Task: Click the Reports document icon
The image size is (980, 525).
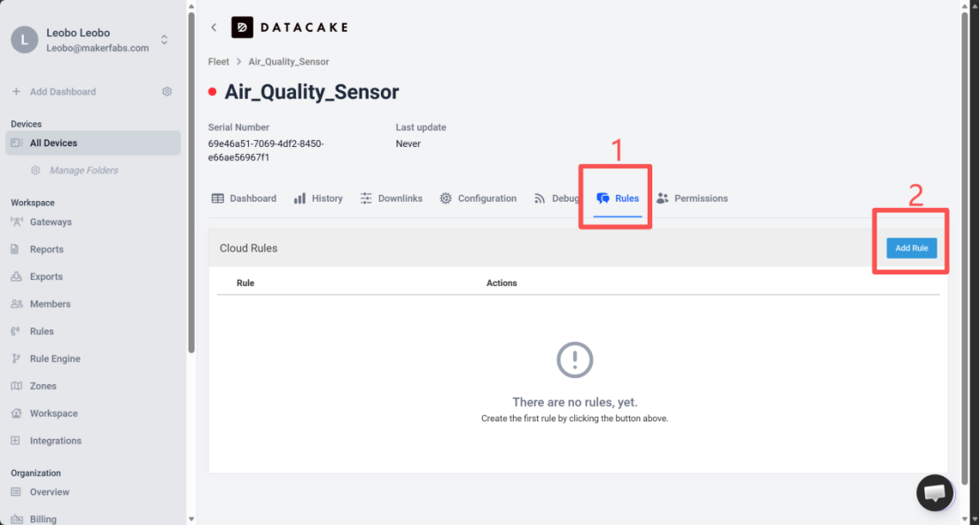Action: pyautogui.click(x=15, y=249)
